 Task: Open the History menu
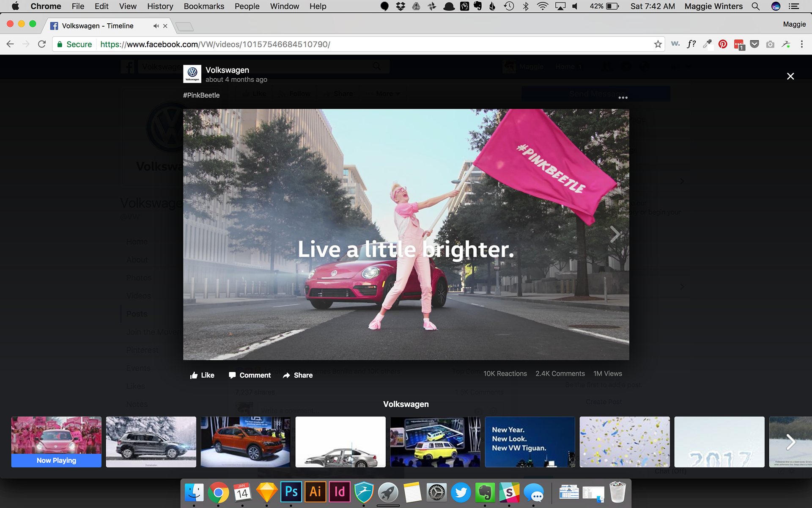160,6
